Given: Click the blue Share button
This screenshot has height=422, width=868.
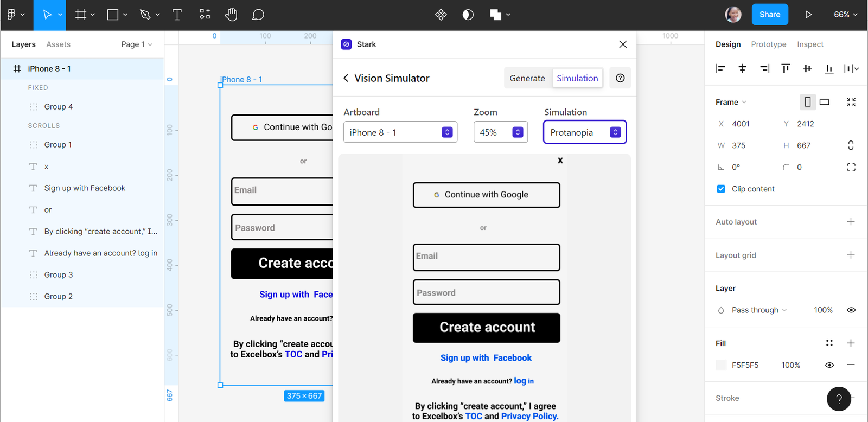Looking at the screenshot, I should pos(769,15).
